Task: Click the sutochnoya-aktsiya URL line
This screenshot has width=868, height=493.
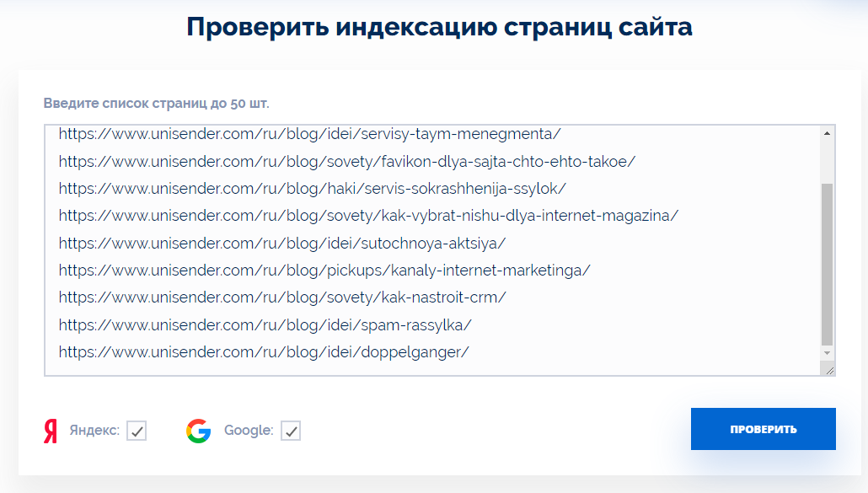Action: [x=282, y=244]
